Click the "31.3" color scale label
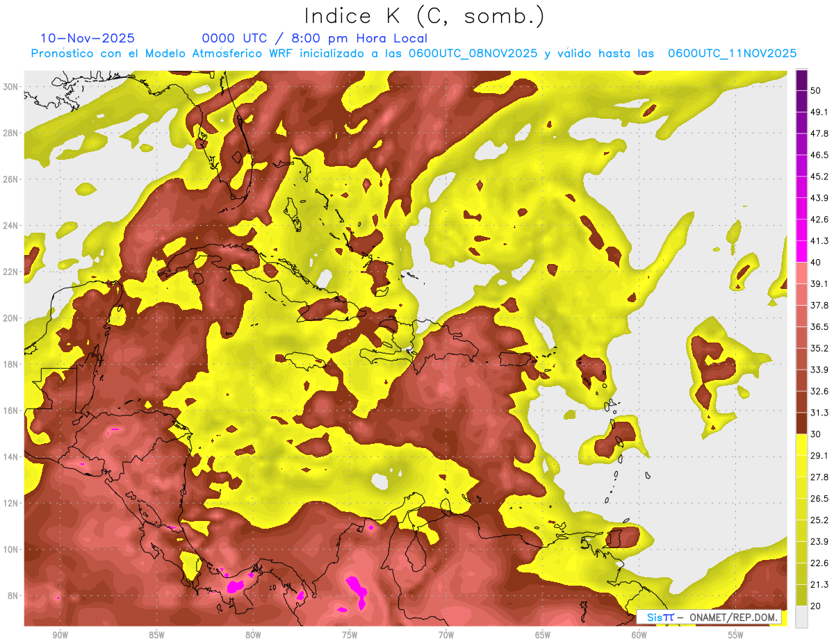Image resolution: width=834 pixels, height=644 pixels. pos(819,413)
